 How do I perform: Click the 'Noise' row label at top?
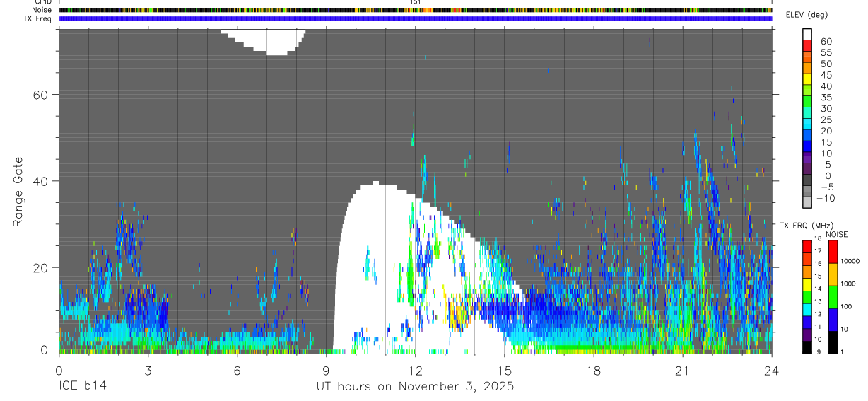[x=42, y=10]
